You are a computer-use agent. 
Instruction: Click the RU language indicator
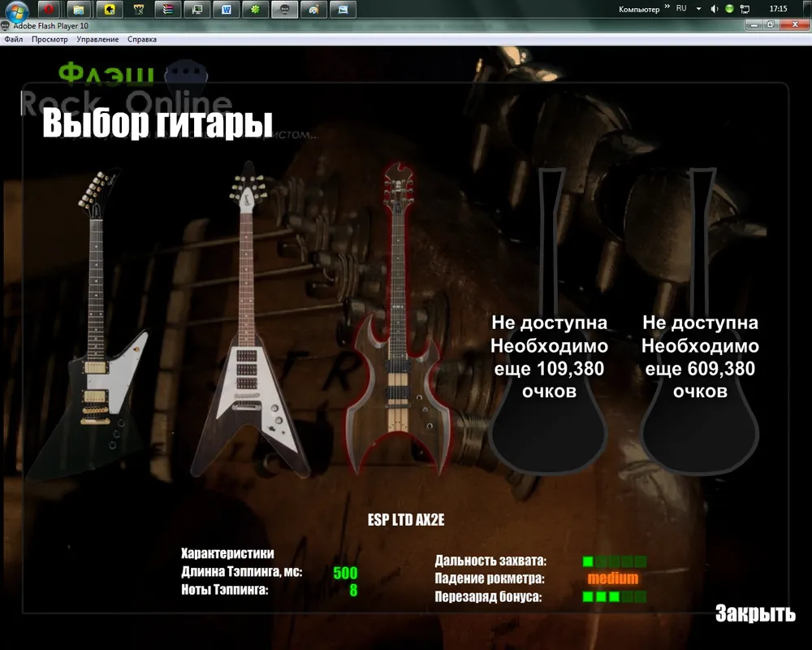point(681,9)
